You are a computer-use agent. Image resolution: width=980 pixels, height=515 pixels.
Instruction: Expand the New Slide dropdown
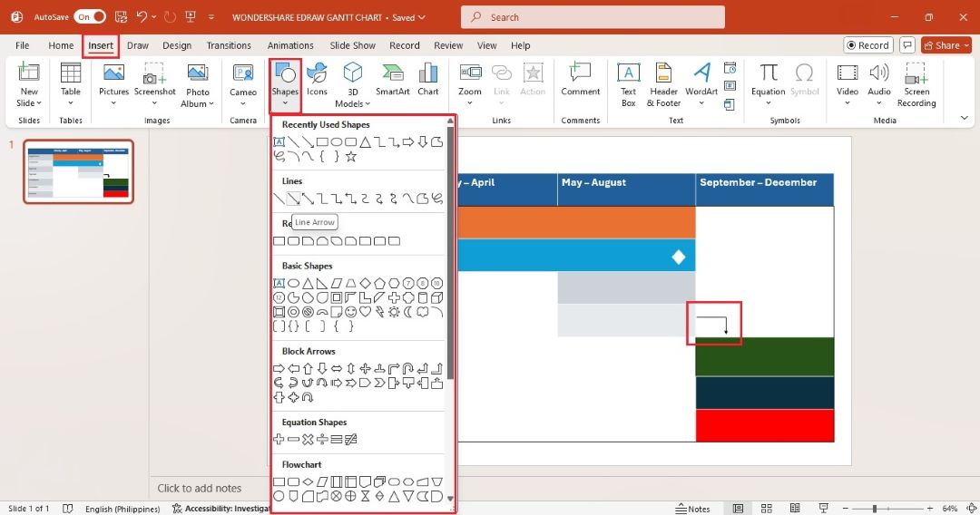point(29,97)
